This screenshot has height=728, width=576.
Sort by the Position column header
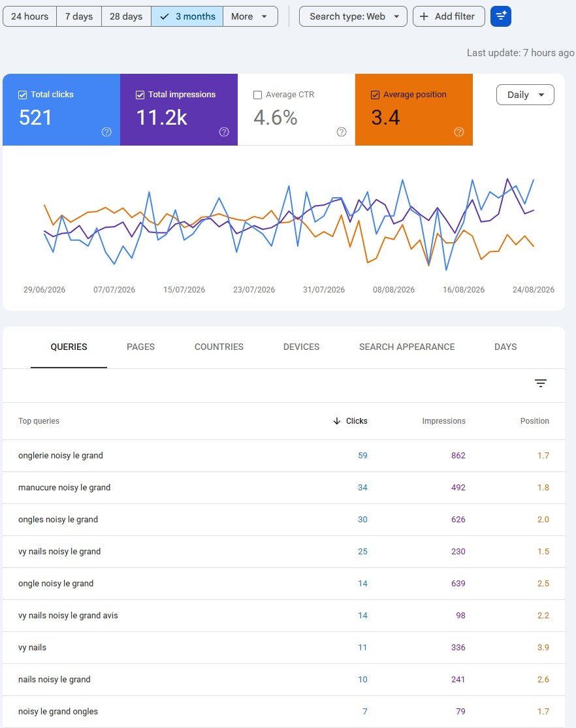(x=535, y=421)
